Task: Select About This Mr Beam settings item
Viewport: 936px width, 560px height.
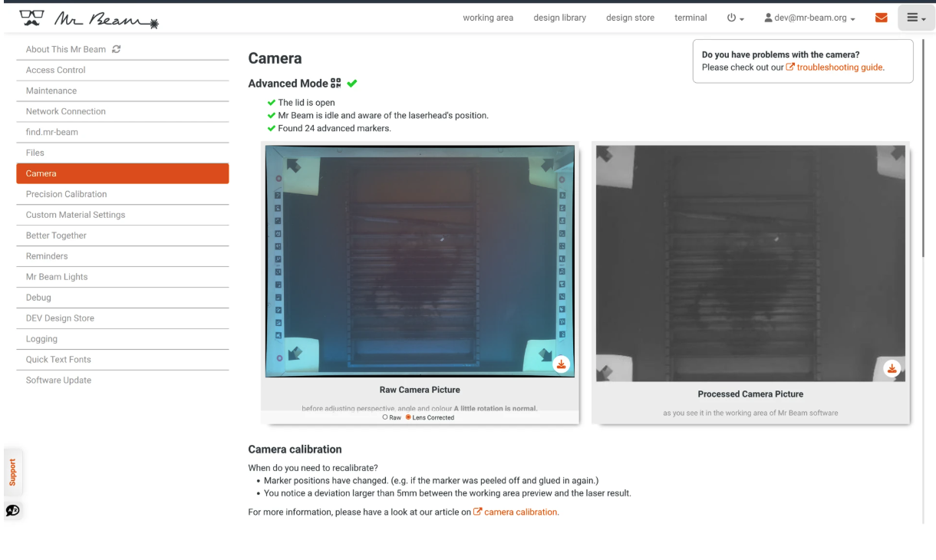Action: click(123, 50)
